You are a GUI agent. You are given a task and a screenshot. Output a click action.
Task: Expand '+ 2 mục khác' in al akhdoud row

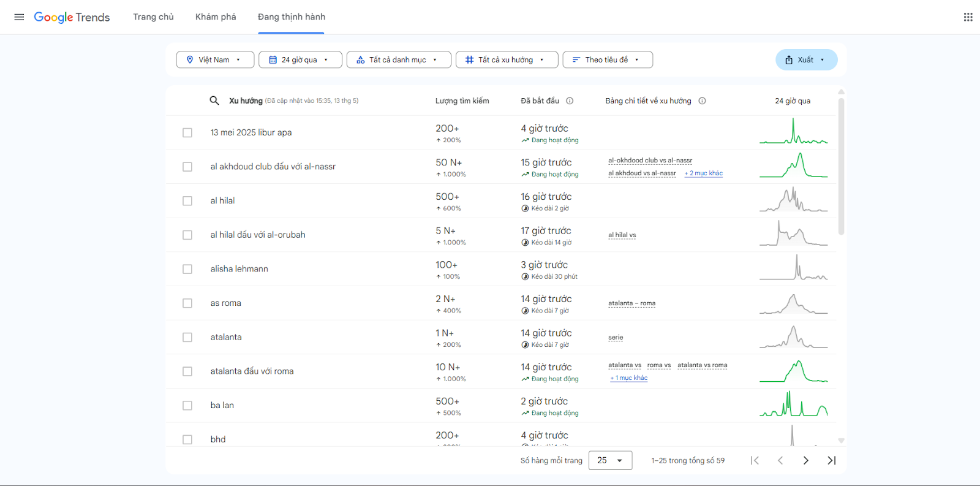coord(703,173)
